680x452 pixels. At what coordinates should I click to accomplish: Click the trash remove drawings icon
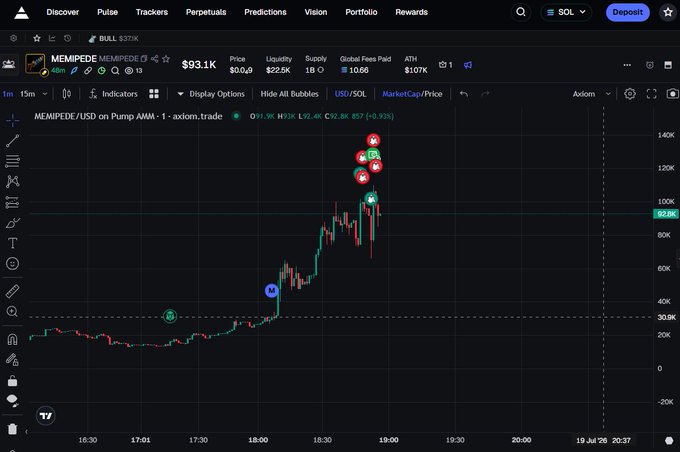click(13, 429)
